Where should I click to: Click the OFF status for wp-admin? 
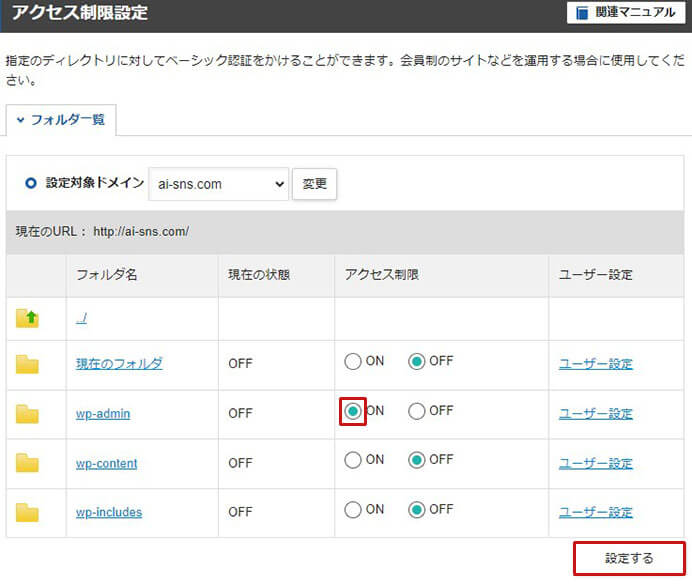coord(241,414)
